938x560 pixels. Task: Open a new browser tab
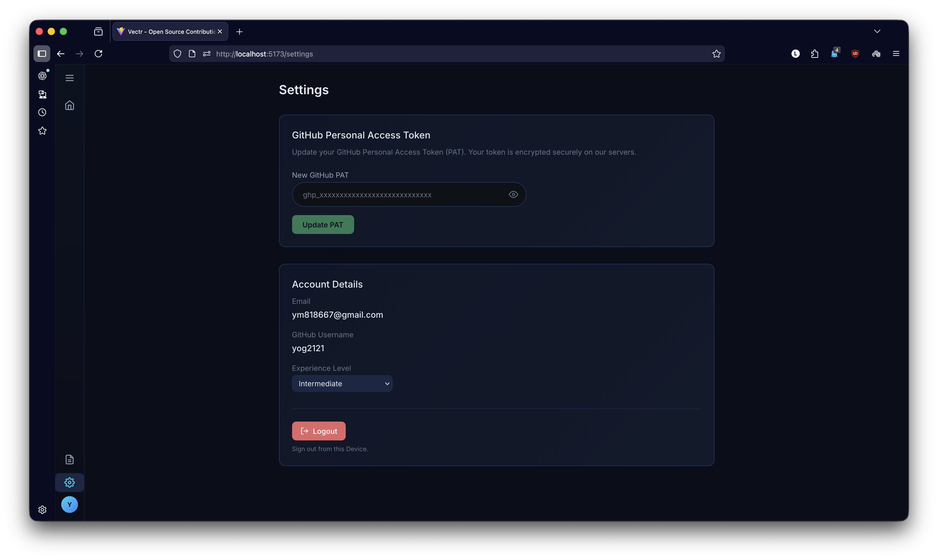(239, 32)
